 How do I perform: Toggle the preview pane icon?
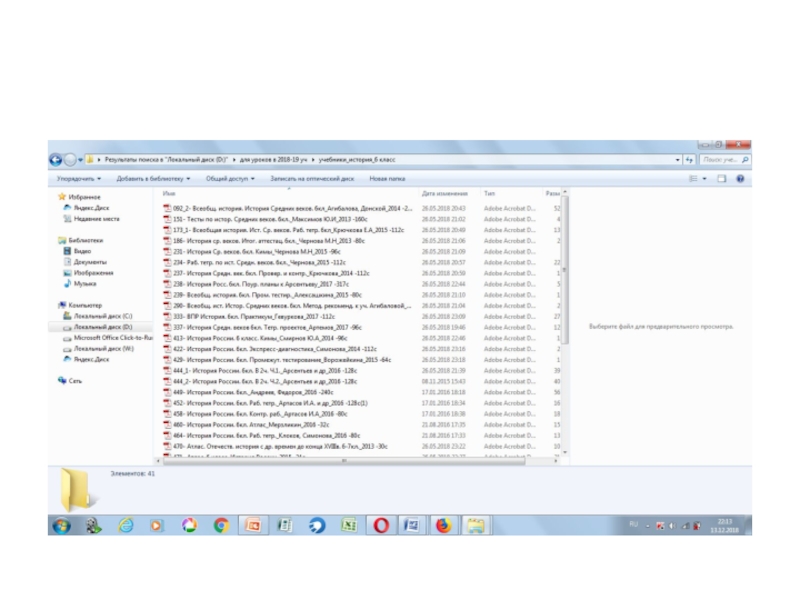point(721,179)
